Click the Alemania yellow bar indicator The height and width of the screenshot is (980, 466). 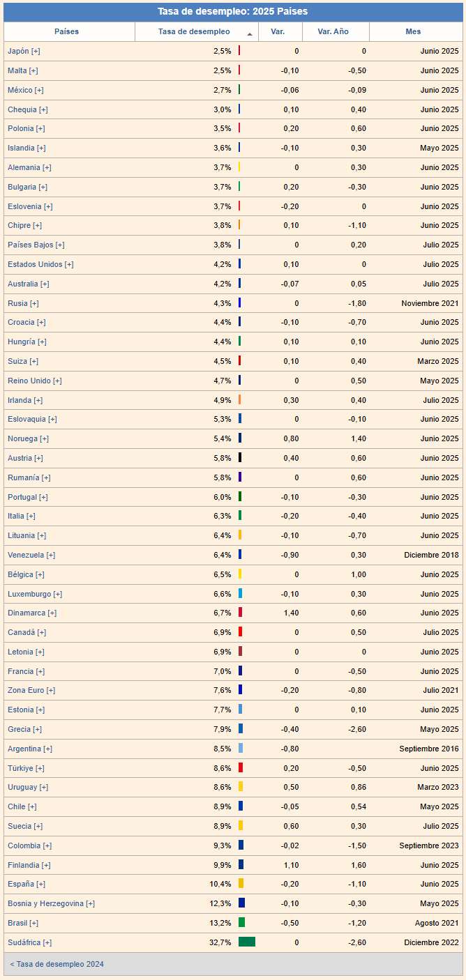[x=239, y=167]
